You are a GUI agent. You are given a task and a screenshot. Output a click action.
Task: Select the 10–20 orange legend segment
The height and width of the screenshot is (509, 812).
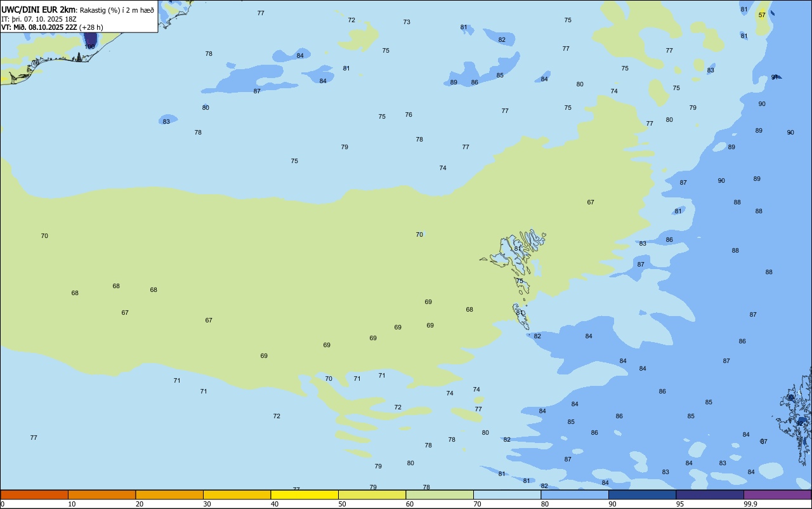[x=101, y=494]
